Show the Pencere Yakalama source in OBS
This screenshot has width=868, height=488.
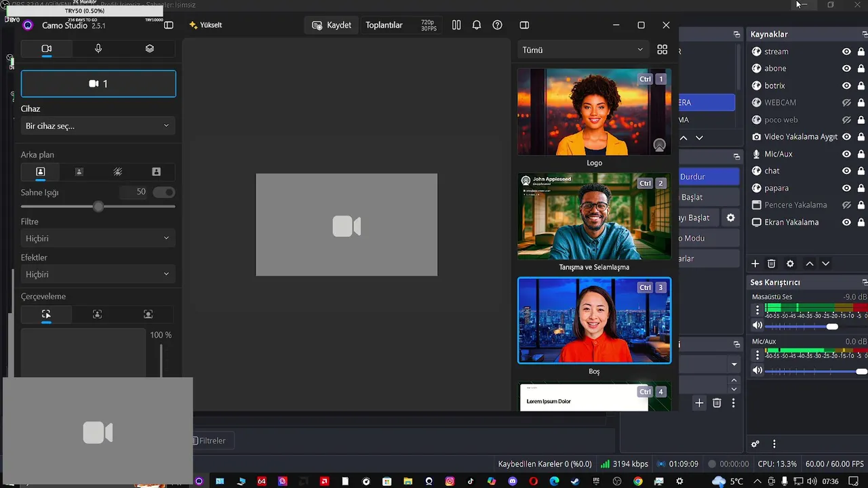point(846,205)
